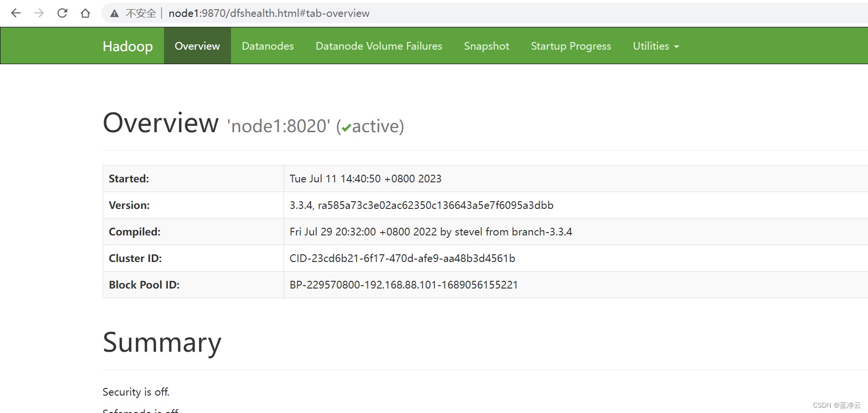The height and width of the screenshot is (413, 868).
Task: Click the green active checkmark icon
Action: 346,128
